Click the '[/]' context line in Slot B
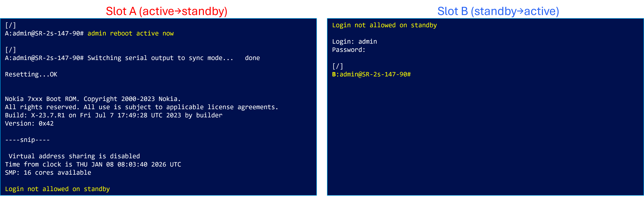This screenshot has height=197, width=644. pyautogui.click(x=338, y=66)
